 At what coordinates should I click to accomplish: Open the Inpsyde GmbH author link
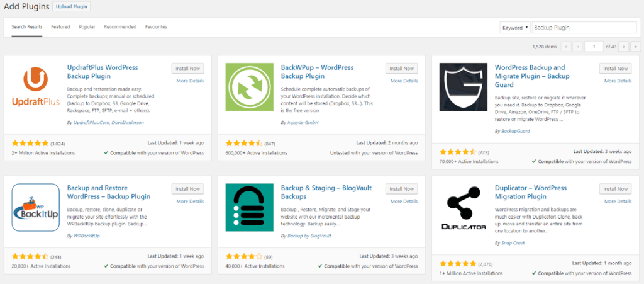303,122
